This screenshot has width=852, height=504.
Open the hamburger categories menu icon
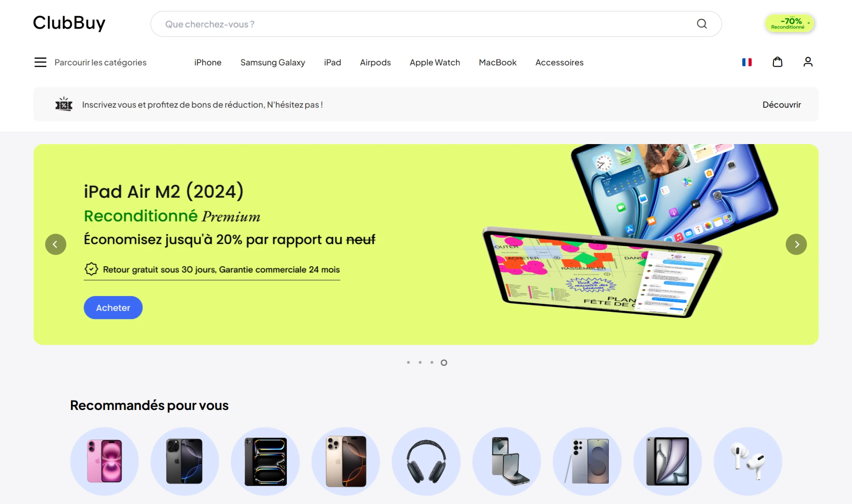click(x=40, y=62)
